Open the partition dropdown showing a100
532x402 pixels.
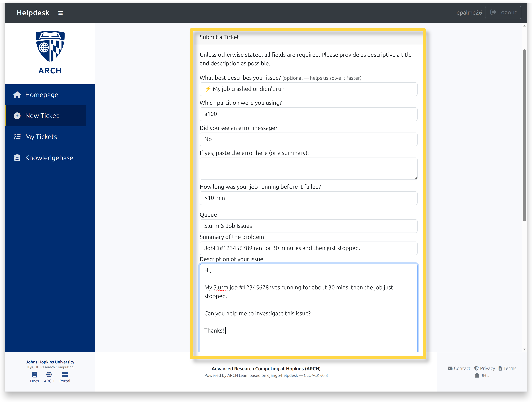coord(308,114)
